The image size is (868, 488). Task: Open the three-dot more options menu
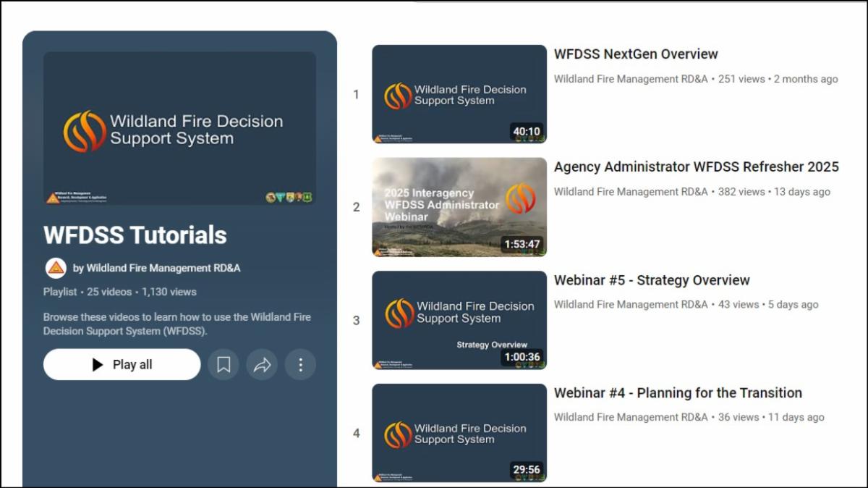click(x=300, y=364)
